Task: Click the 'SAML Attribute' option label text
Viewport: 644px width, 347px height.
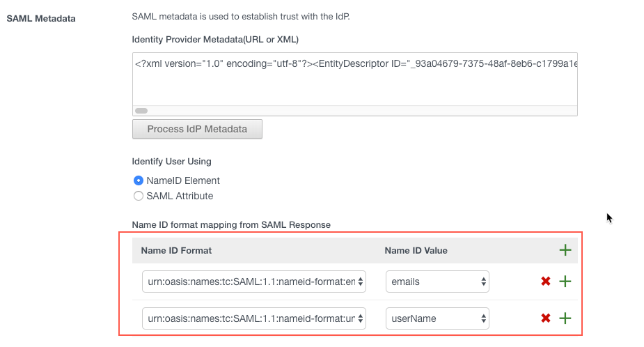Action: pos(180,196)
